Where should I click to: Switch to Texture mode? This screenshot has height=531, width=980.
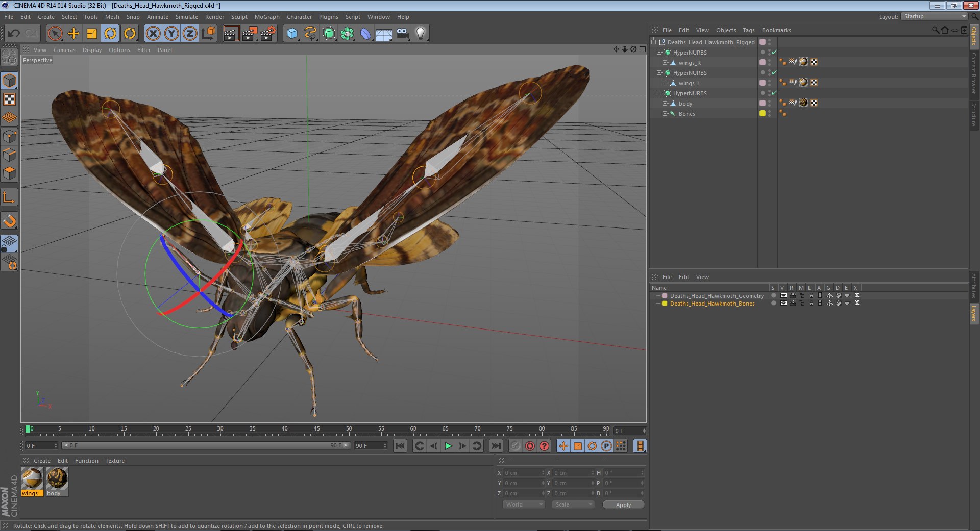tap(9, 99)
